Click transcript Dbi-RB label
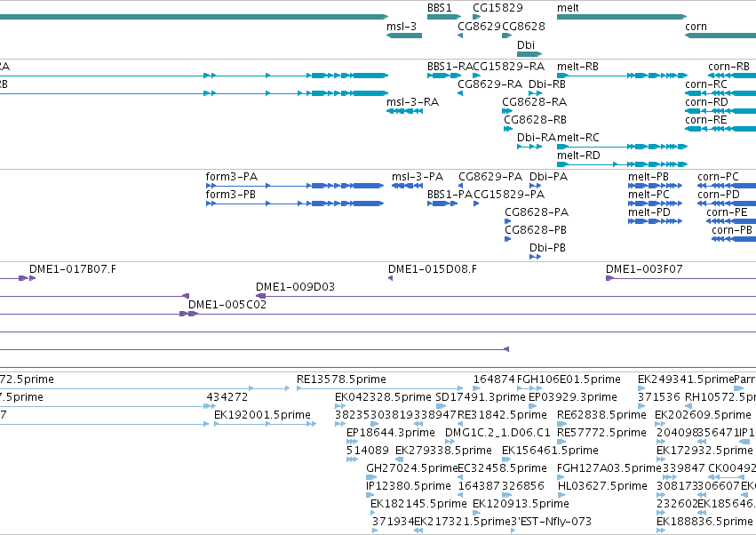This screenshot has height=535, width=756. point(546,84)
